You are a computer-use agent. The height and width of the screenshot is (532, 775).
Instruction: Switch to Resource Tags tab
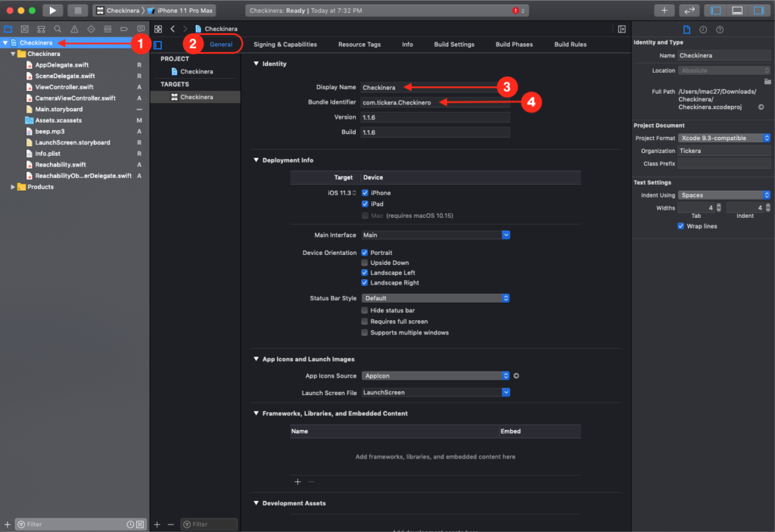pyautogui.click(x=359, y=45)
